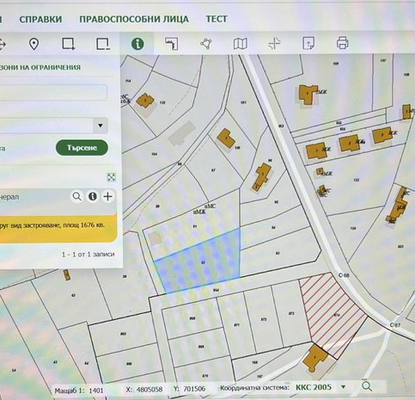Open the СПРАВКИ menu
The image size is (415, 400).
(x=41, y=19)
